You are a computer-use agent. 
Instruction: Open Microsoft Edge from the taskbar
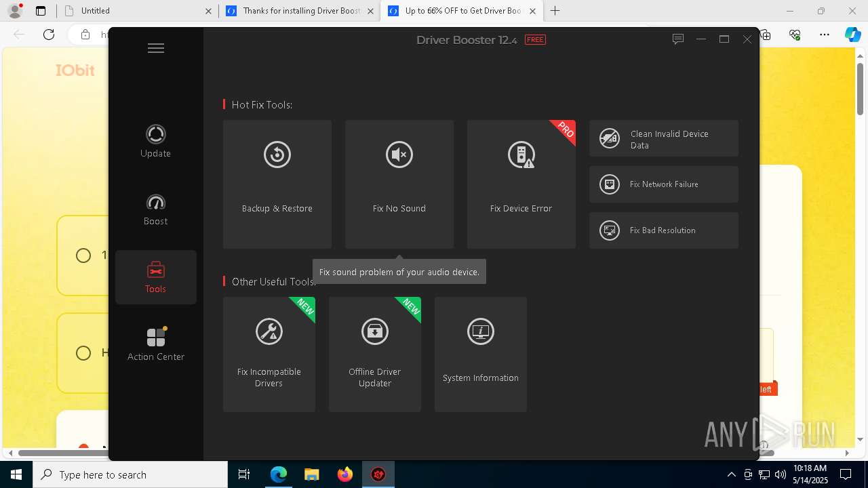tap(279, 474)
